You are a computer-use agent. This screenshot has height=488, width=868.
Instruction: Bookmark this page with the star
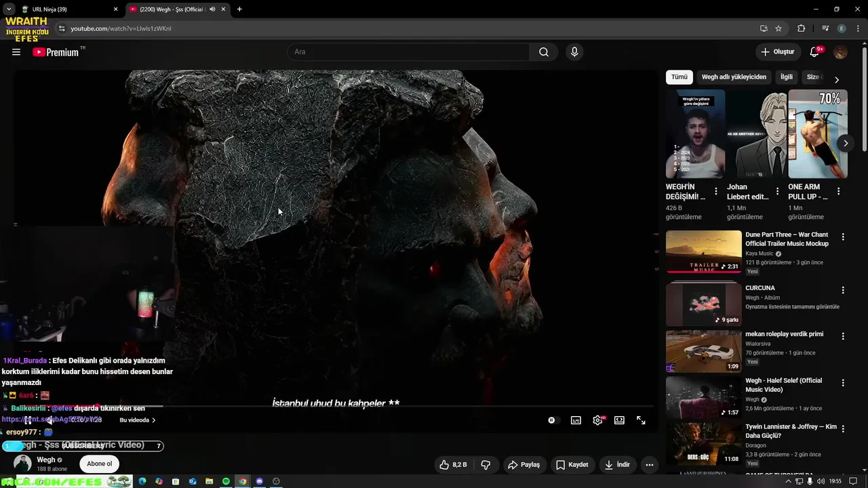(x=778, y=28)
